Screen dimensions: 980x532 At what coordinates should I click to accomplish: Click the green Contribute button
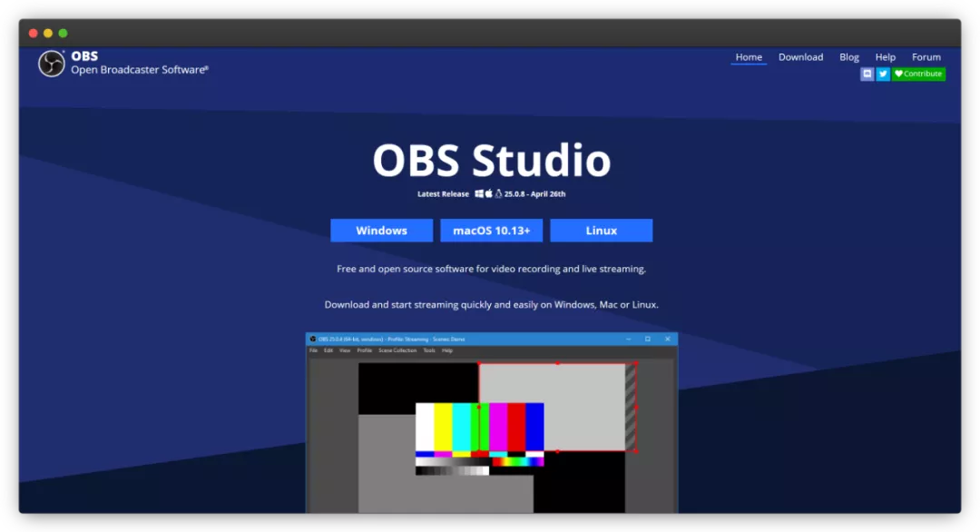coord(918,74)
